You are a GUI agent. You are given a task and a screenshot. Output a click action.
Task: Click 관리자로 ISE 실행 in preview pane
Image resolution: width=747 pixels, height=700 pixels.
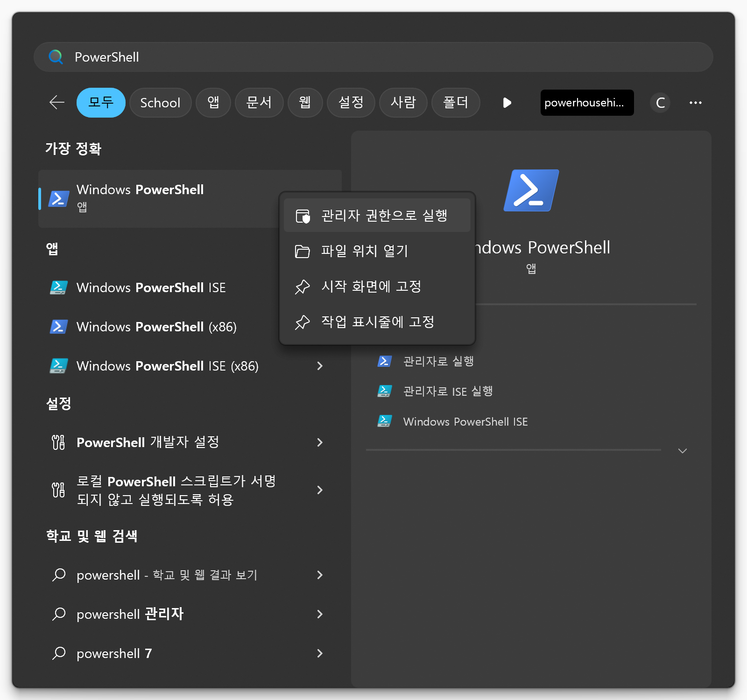coord(448,391)
